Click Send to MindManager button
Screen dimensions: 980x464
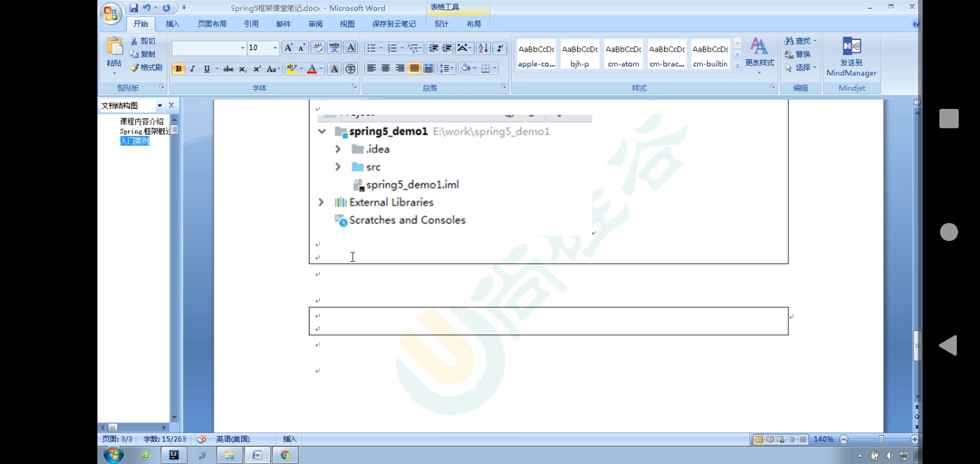coord(852,57)
